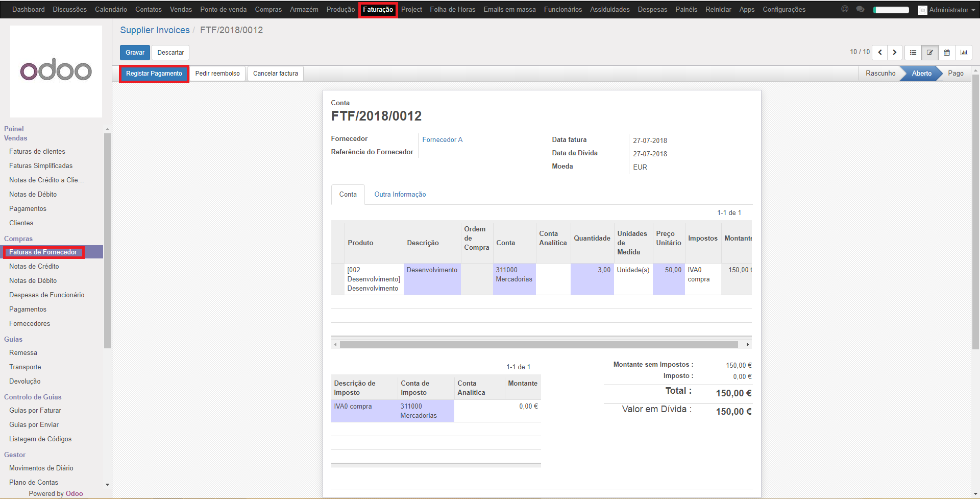980x499 pixels.
Task: Select the Rascunho status stage
Action: (x=880, y=74)
